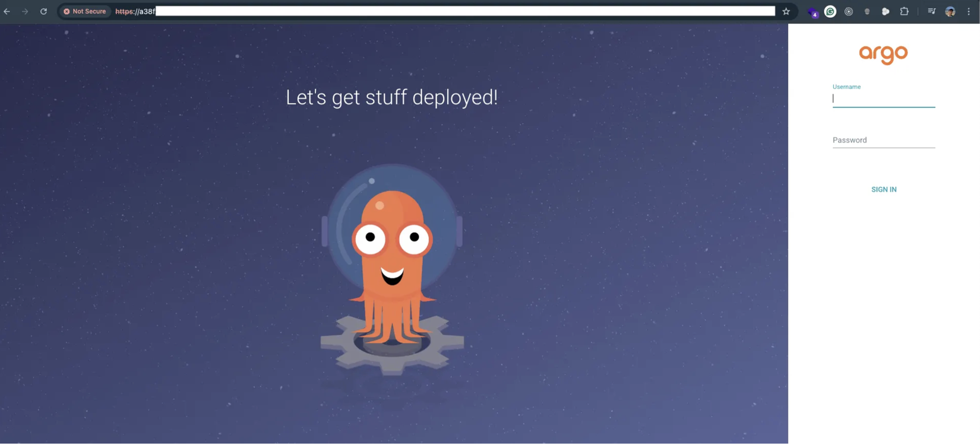Open the browser three-dot menu

tap(969, 11)
